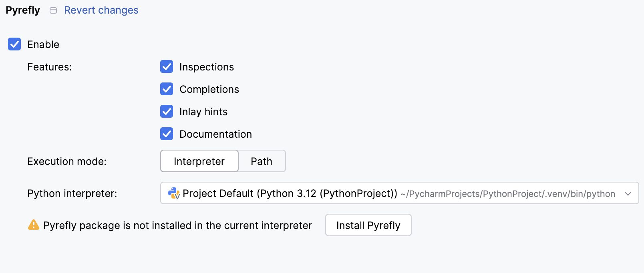Uncheck the Completions feature
The image size is (644, 273).
pos(167,89)
